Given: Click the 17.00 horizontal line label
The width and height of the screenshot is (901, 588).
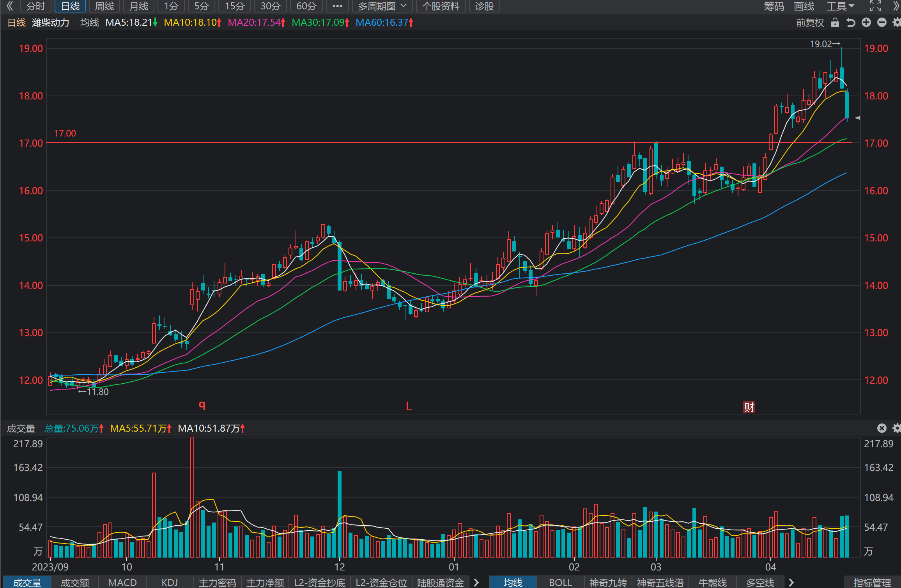Looking at the screenshot, I should 65,133.
